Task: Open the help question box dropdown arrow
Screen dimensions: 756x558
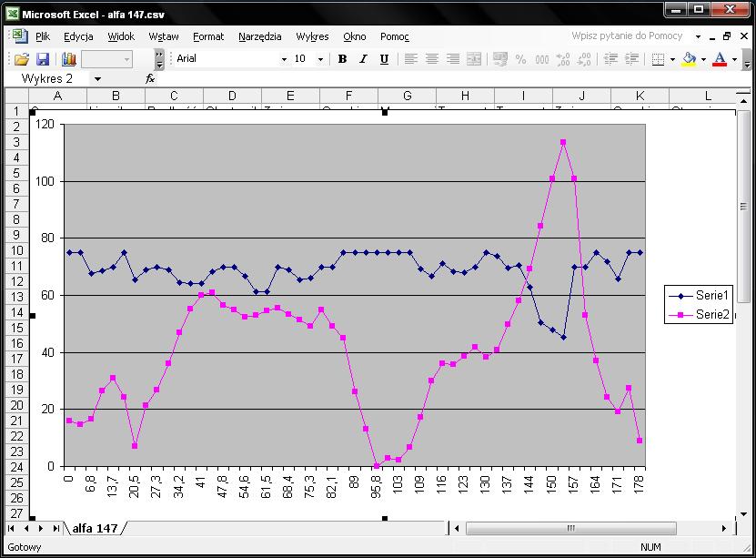Action: pos(698,36)
